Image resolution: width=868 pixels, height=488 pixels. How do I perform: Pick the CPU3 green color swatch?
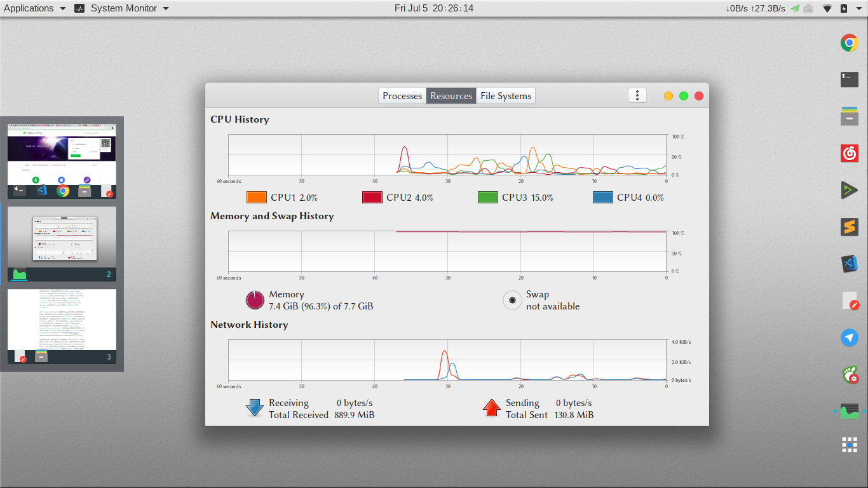(x=488, y=198)
